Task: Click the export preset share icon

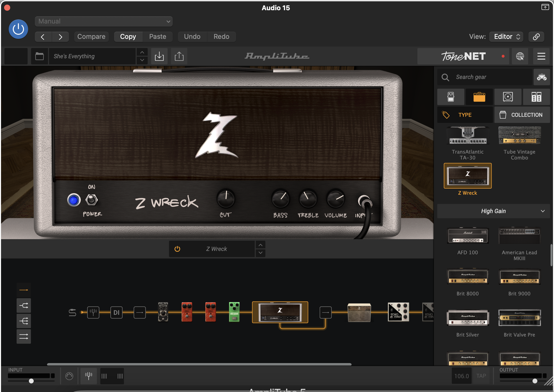Action: (x=179, y=56)
